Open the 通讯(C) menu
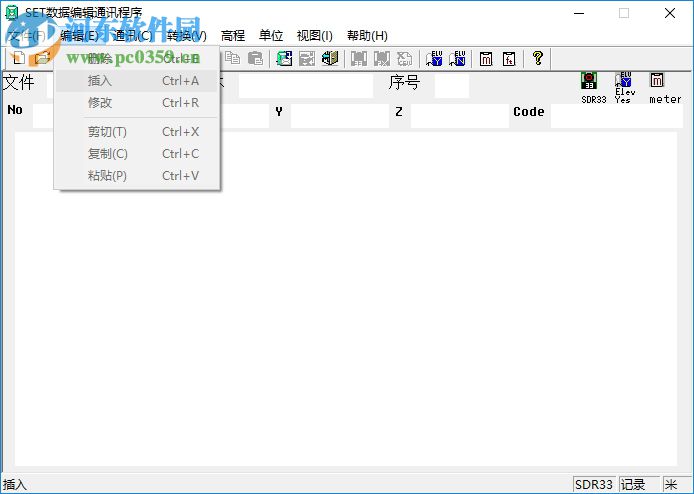The height and width of the screenshot is (494, 694). [x=132, y=36]
